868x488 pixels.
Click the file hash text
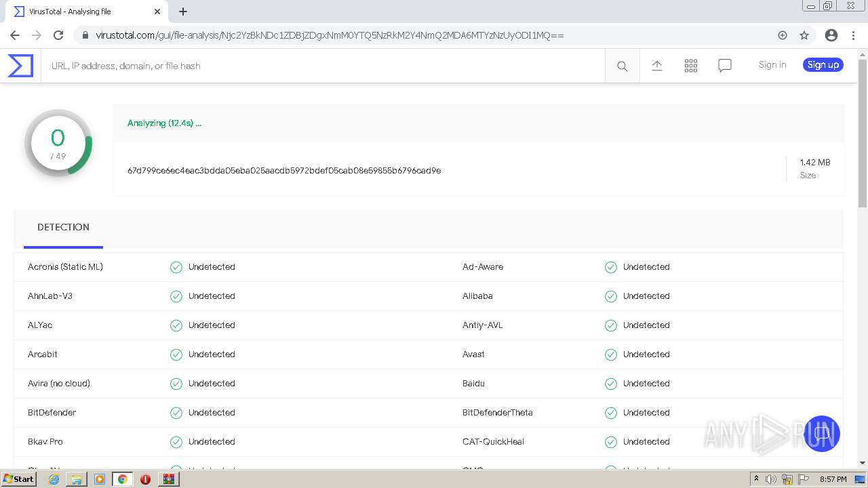coord(284,171)
